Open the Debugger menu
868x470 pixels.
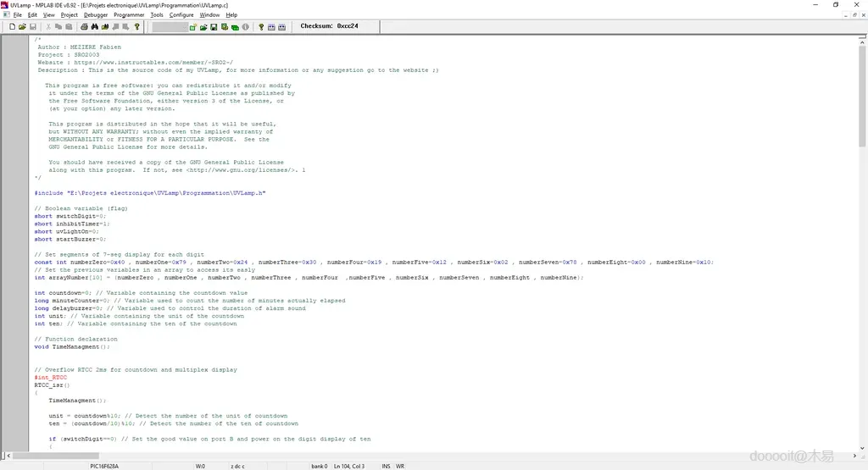pos(96,14)
